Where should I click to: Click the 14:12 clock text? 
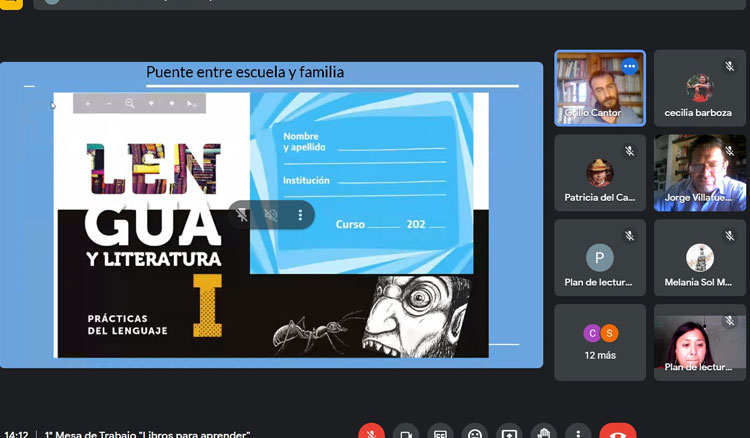tap(16, 435)
